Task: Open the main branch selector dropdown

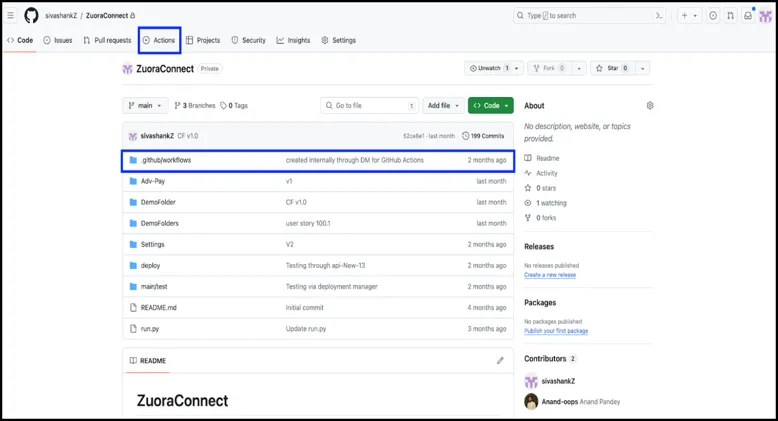Action: [x=145, y=105]
